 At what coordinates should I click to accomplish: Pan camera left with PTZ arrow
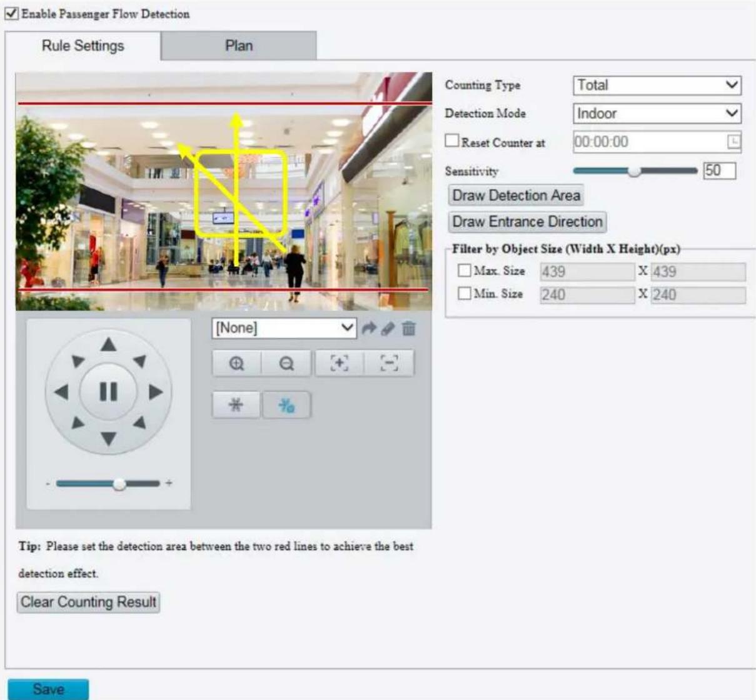click(61, 392)
